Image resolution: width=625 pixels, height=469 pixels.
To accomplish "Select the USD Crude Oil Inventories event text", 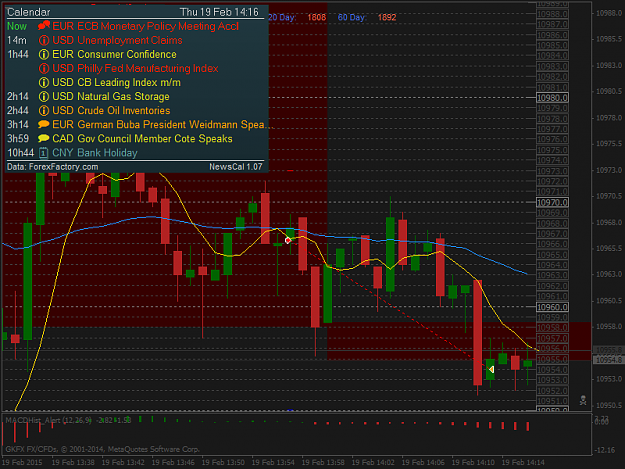I will point(111,110).
